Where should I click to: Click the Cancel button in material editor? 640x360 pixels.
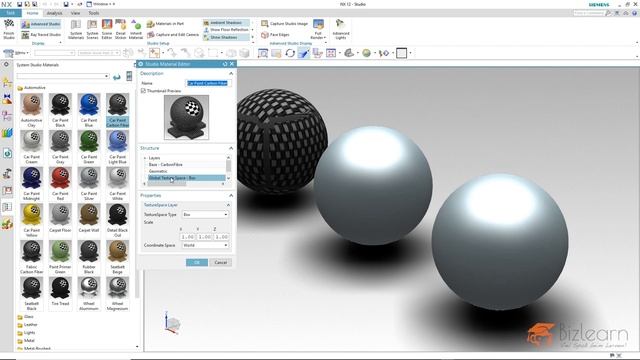[x=221, y=262]
